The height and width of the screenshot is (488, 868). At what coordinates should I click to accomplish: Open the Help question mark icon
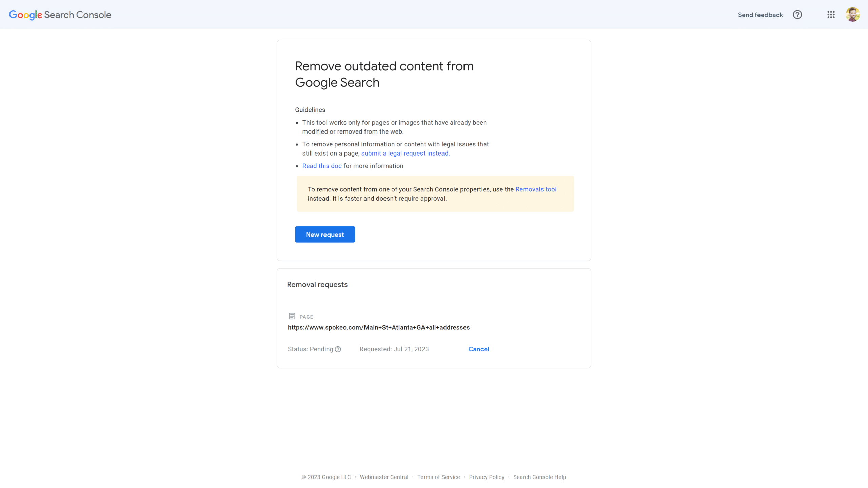(x=797, y=15)
